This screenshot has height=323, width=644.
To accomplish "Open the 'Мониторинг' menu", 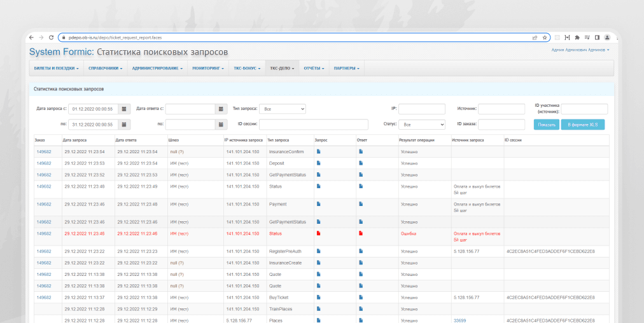I will (x=207, y=68).
